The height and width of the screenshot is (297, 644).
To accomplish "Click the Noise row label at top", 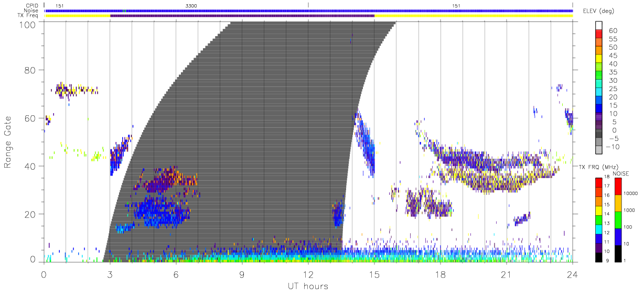I will tap(32, 10).
